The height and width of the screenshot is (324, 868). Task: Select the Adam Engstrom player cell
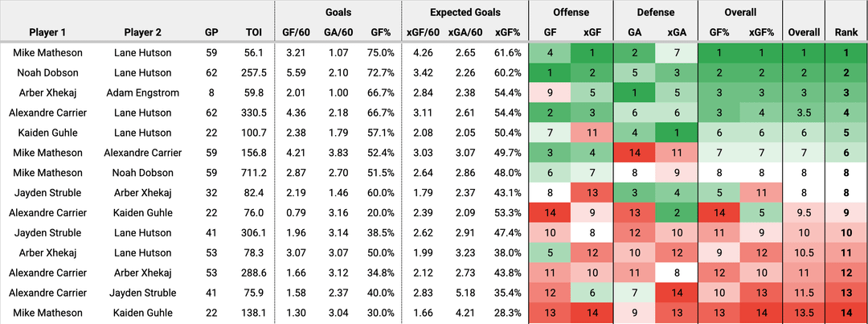point(142,92)
